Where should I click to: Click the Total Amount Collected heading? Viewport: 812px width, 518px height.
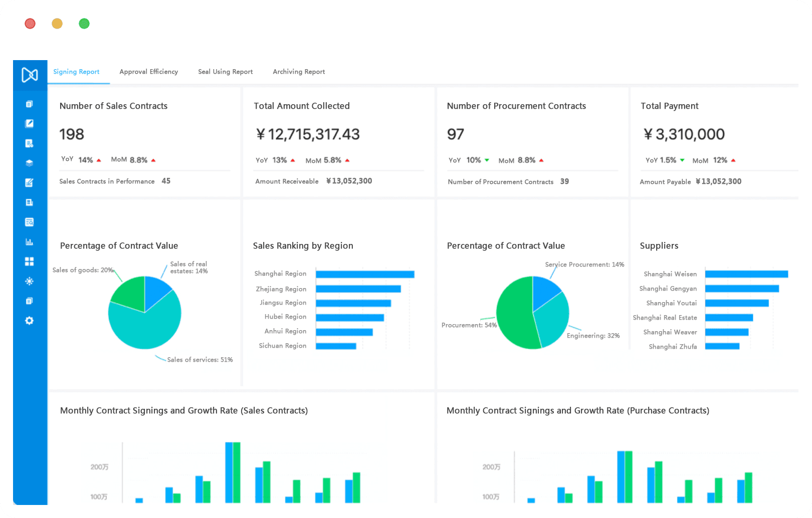click(x=302, y=106)
